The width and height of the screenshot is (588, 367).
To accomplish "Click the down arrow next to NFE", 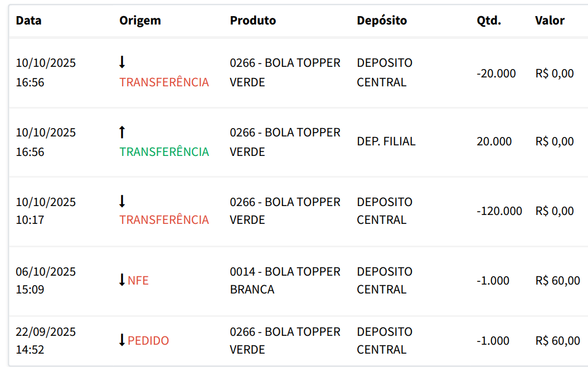I will pyautogui.click(x=123, y=280).
